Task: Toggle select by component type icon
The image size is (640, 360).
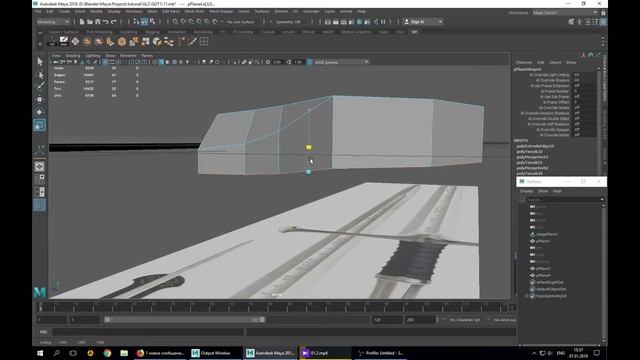Action: tap(152, 22)
